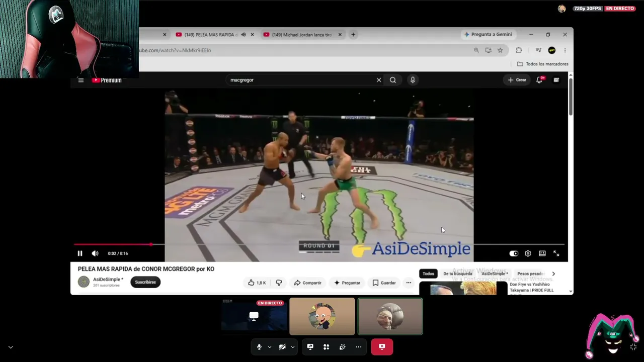Select the 'Pesos pesados' filter chip
The width and height of the screenshot is (644, 362).
tap(530, 274)
